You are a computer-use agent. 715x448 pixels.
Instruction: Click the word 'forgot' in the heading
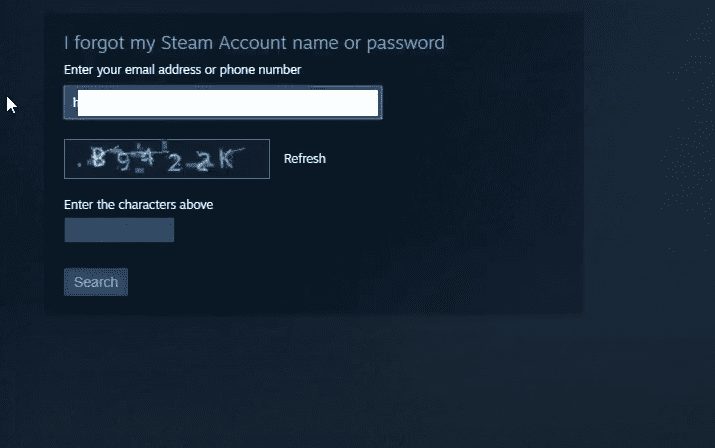coord(99,44)
